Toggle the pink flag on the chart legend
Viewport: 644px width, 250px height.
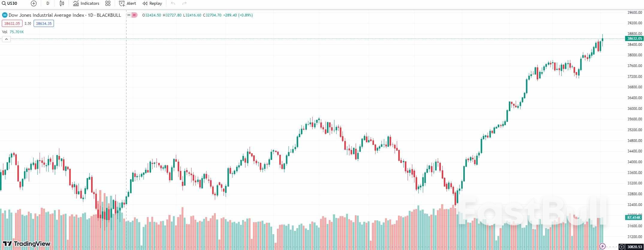(x=134, y=15)
